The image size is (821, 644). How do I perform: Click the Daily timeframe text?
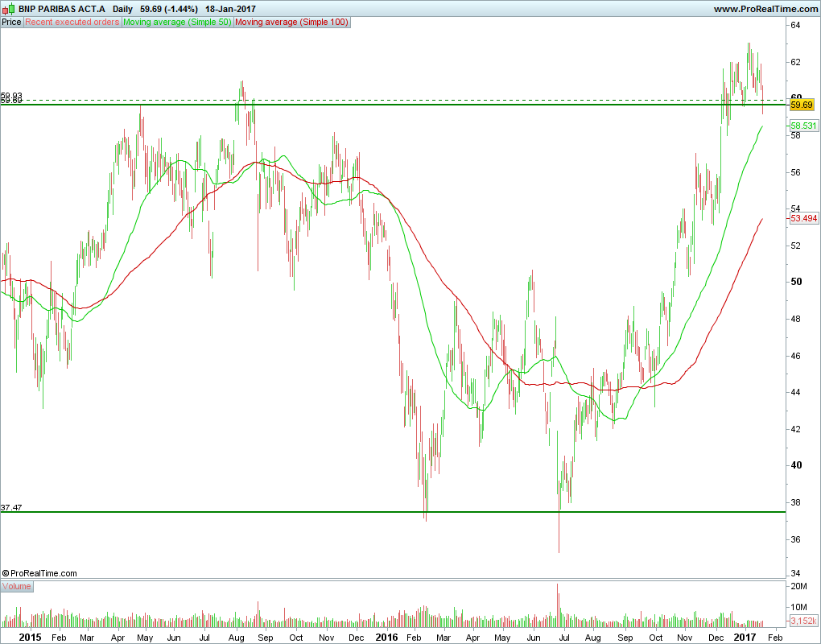click(x=122, y=9)
